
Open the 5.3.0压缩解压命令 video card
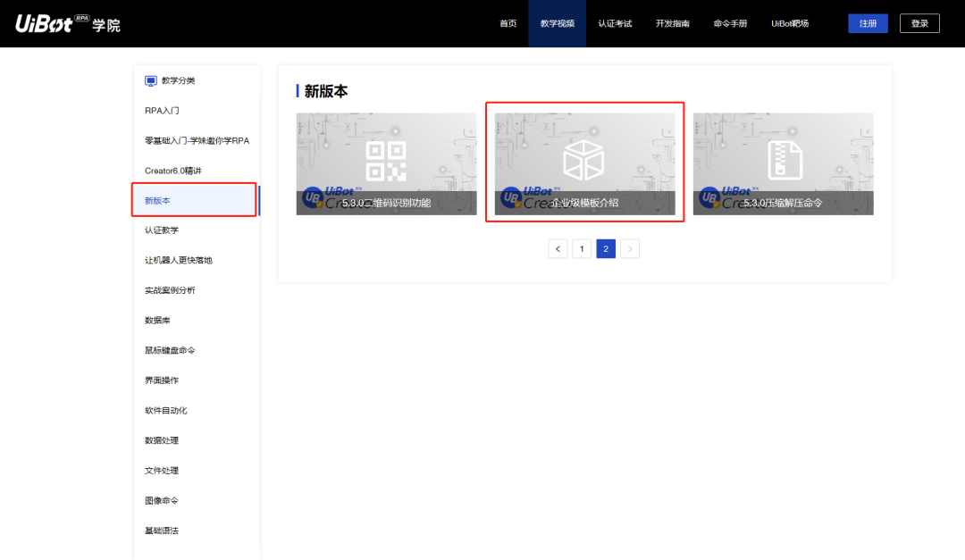click(783, 163)
